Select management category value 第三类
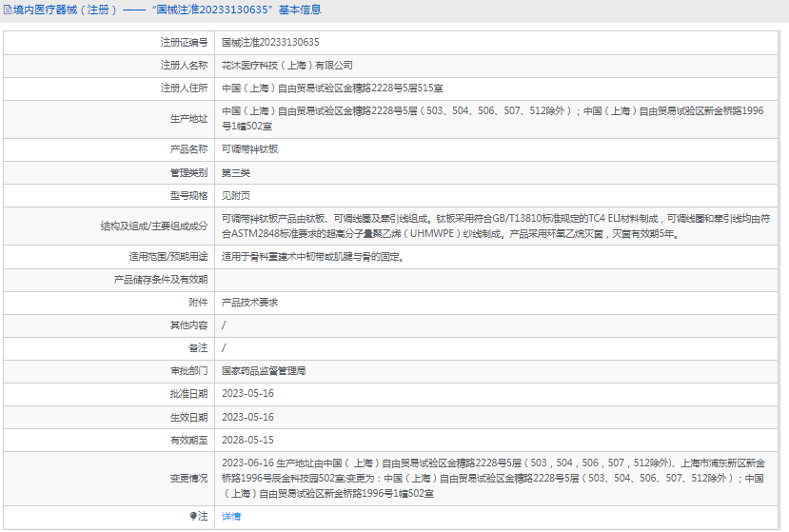 [x=235, y=172]
